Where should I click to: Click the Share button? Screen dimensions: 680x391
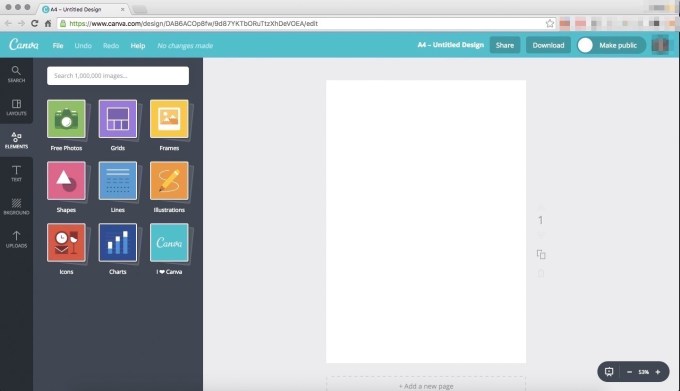point(505,45)
